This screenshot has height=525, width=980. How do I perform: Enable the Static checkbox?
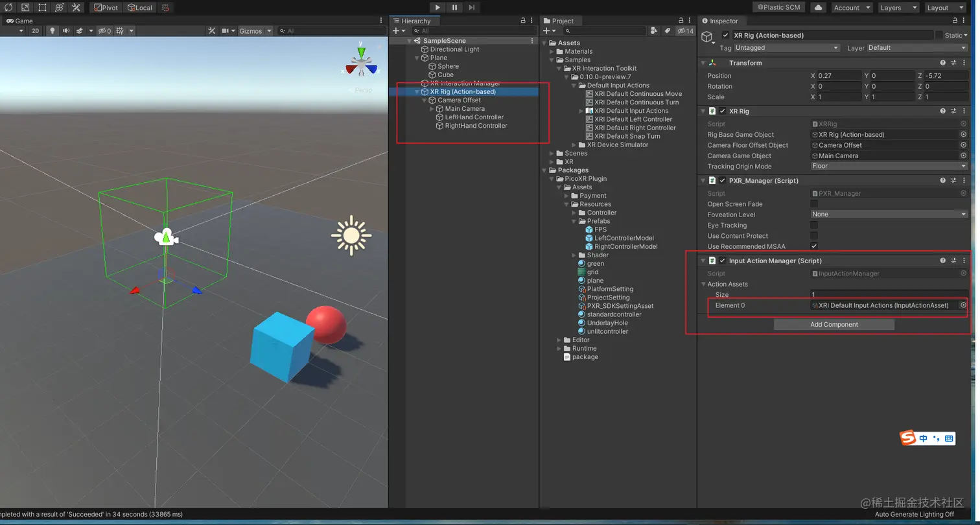pos(939,35)
